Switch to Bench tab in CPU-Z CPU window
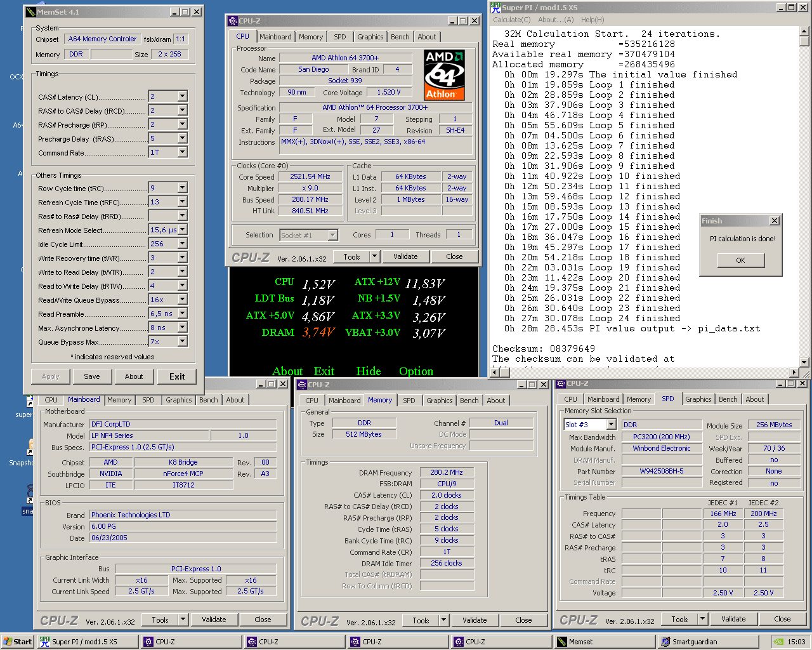 [x=400, y=37]
